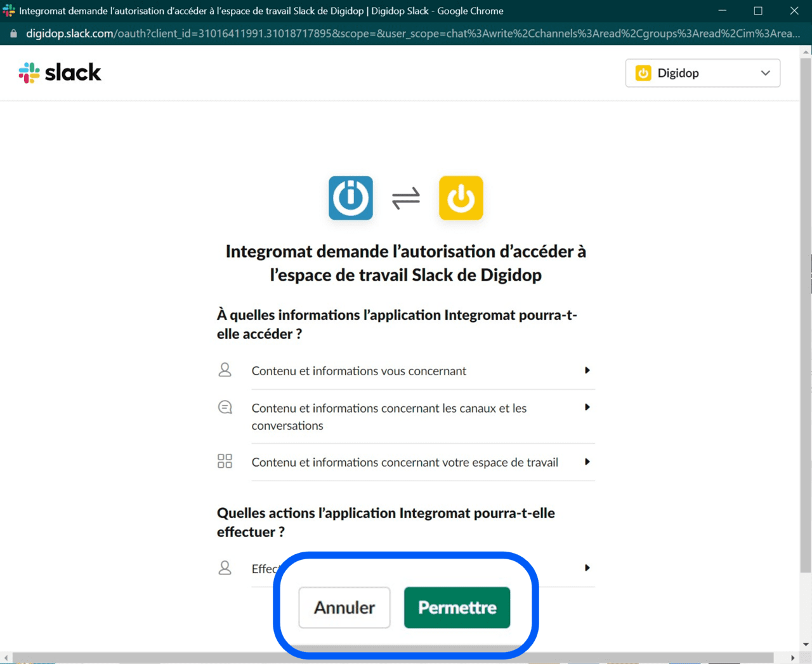Image resolution: width=812 pixels, height=664 pixels.
Task: Click the digidop.slack.com URL in the address bar
Action: pos(412,34)
